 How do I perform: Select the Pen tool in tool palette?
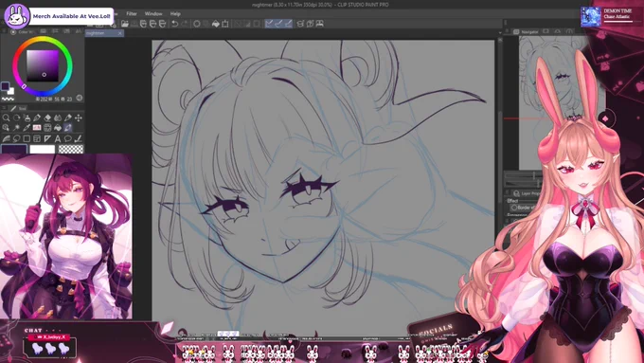pyautogui.click(x=37, y=118)
